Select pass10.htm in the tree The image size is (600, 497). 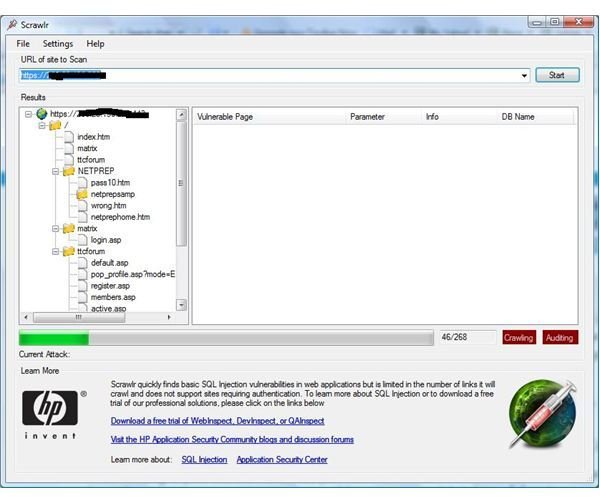[110, 183]
